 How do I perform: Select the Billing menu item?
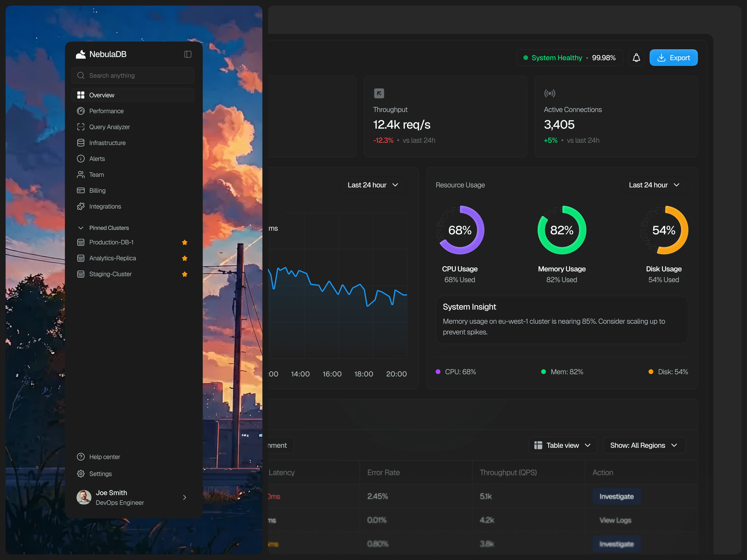tap(97, 190)
